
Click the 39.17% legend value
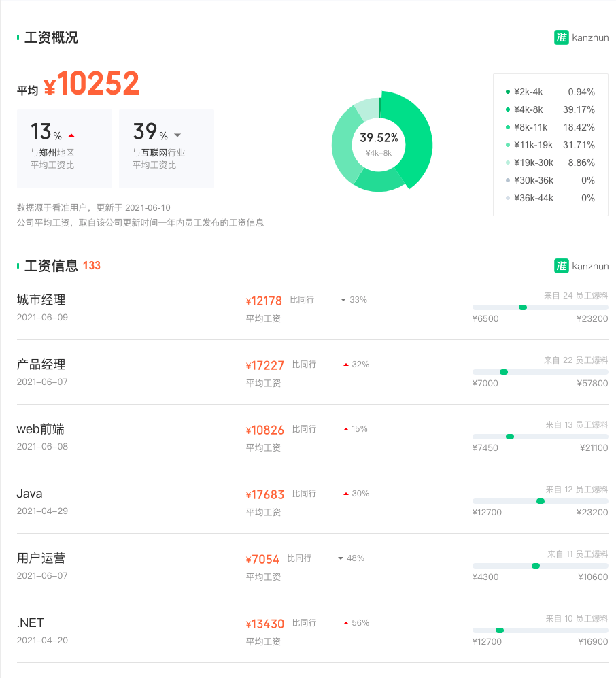579,110
